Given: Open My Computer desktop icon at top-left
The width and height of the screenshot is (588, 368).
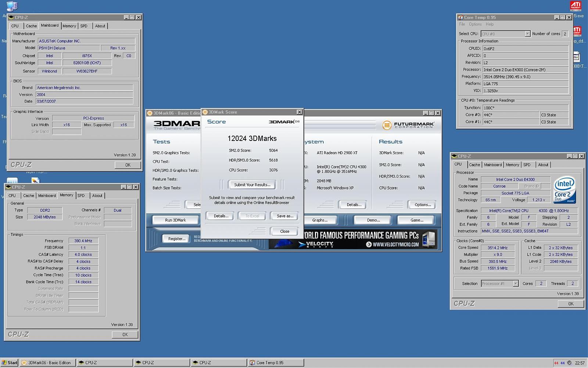Looking at the screenshot, I should coord(12,6).
